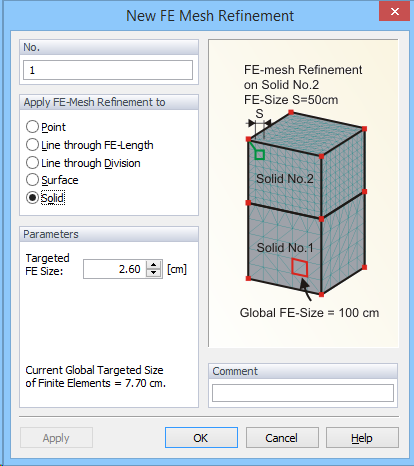Open Help for mesh refinement
Viewport: 414px width, 466px height.
362,438
